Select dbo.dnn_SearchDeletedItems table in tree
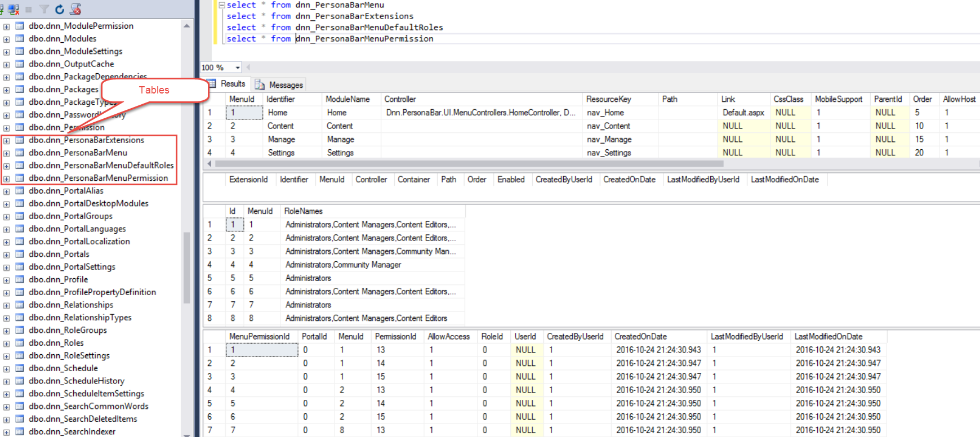Viewport: 980px width, 437px height. [83, 418]
